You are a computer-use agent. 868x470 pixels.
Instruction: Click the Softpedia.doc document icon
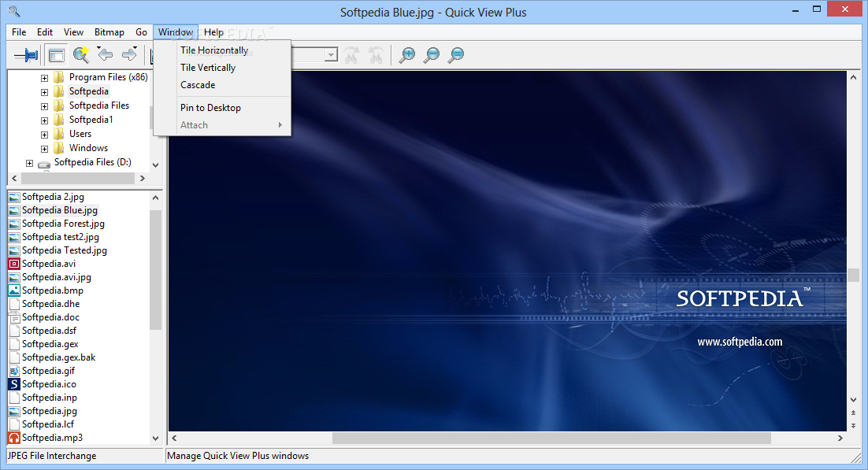(14, 317)
